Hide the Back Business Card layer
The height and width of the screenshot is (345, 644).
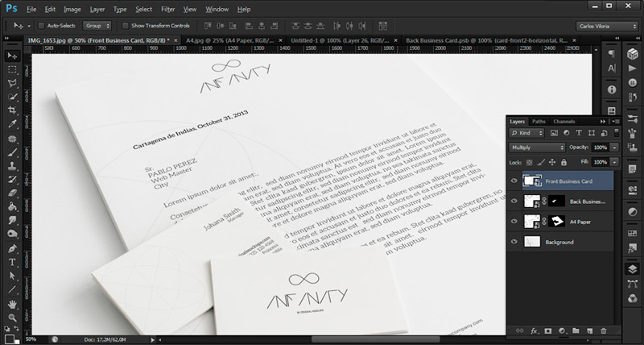click(514, 201)
